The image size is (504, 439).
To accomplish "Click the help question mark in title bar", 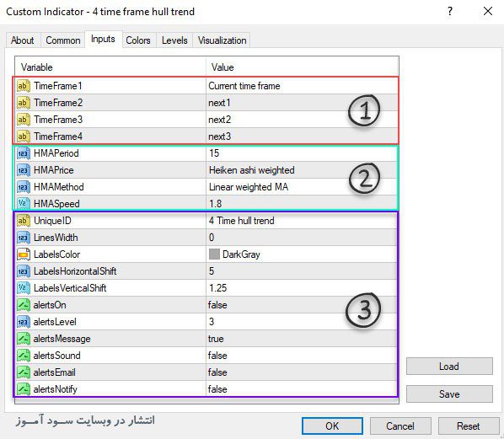I will (450, 12).
